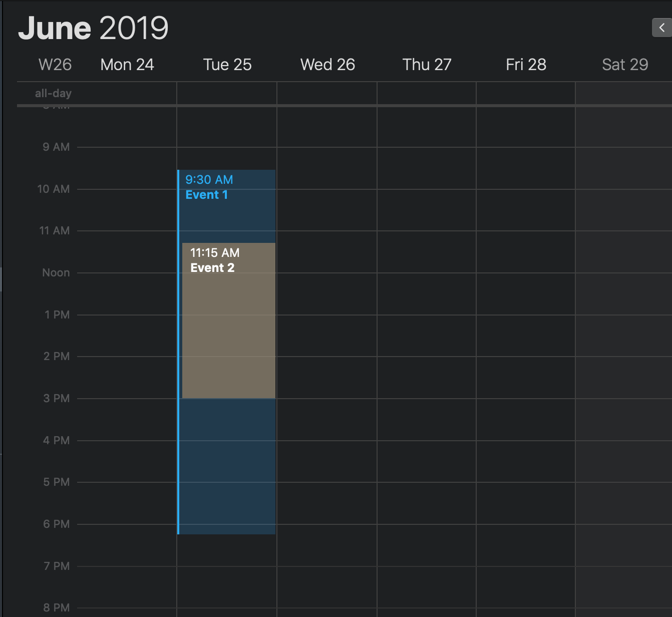
Task: Select Event 2 starting at 11:15 AM
Action: point(228,321)
